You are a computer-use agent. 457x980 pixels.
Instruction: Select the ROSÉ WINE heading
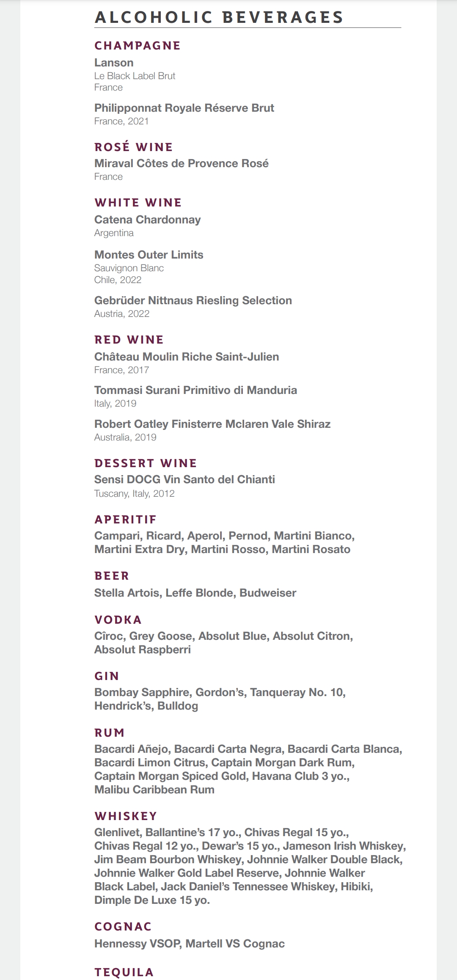pyautogui.click(x=134, y=147)
